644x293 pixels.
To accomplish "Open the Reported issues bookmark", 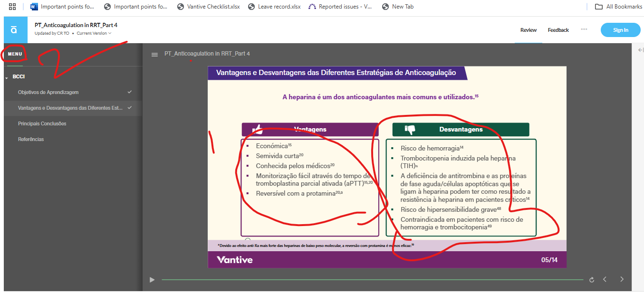I will pyautogui.click(x=340, y=7).
